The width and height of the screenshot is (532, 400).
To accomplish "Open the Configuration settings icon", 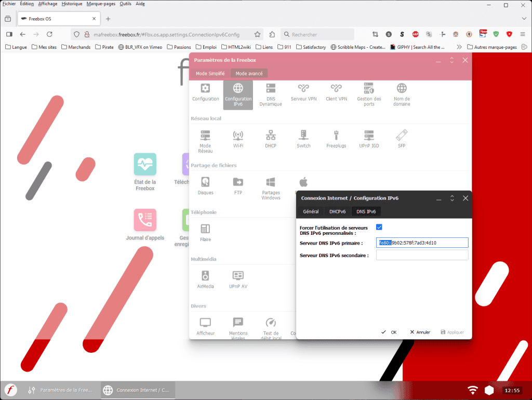I will tap(205, 92).
